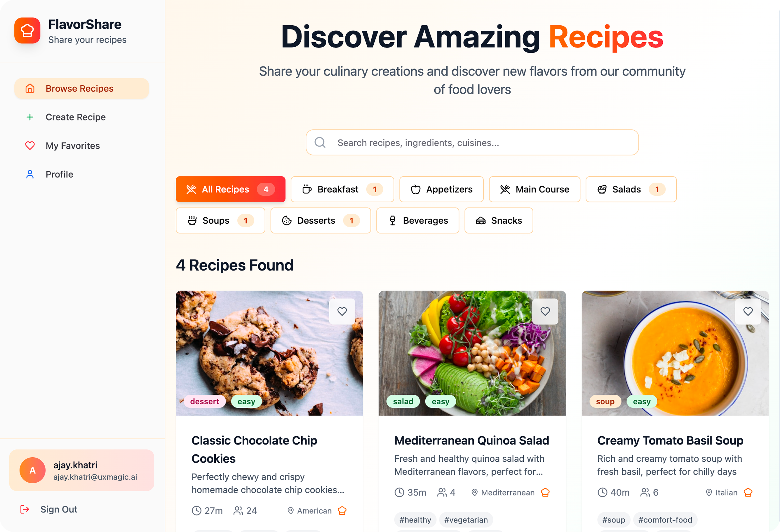Click the FlavorShare chef hat logo
The width and height of the screenshot is (780, 532).
point(27,31)
